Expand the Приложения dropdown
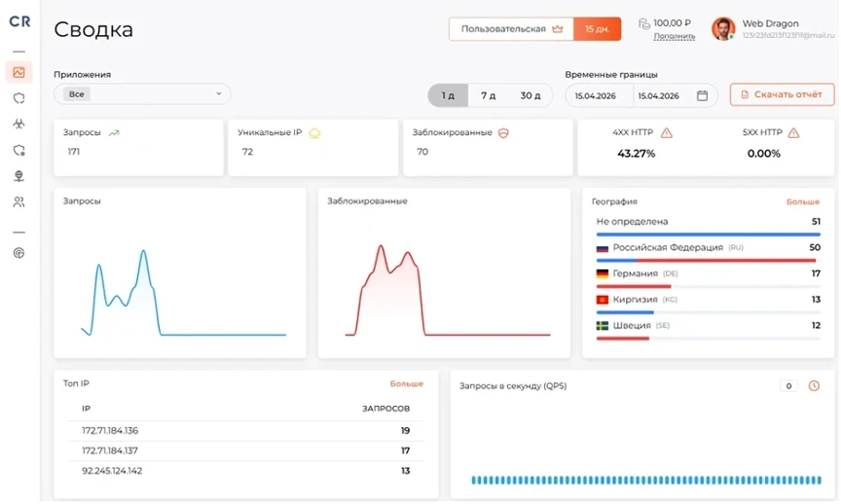The width and height of the screenshot is (841, 504). (x=142, y=93)
